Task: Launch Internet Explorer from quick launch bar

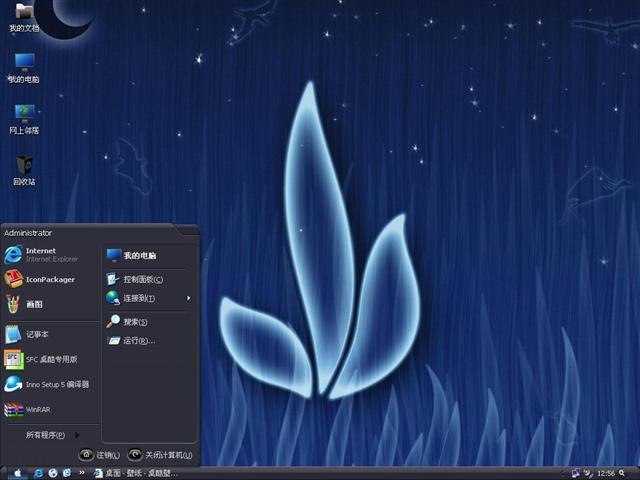Action: (39, 473)
